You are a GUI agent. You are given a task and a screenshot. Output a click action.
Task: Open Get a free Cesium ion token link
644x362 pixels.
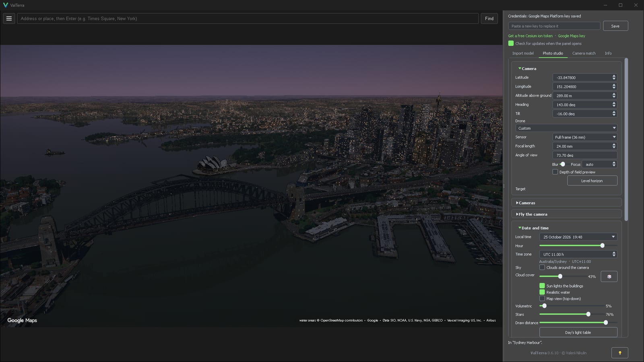click(x=530, y=36)
